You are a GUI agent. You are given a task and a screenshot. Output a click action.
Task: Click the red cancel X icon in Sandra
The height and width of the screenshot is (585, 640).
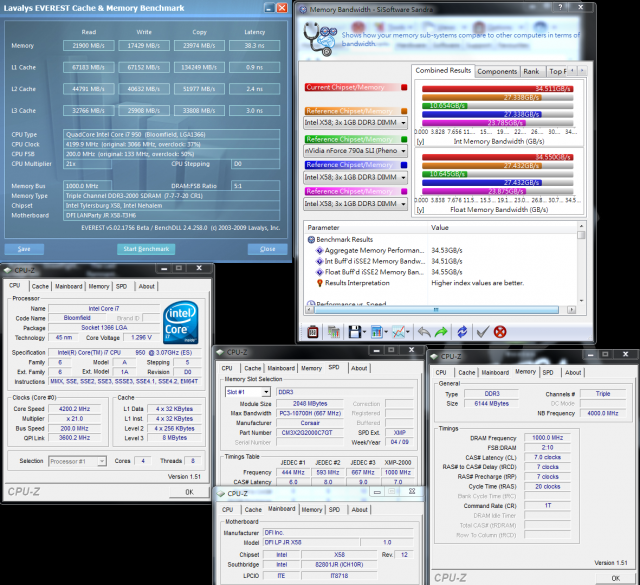coord(500,332)
